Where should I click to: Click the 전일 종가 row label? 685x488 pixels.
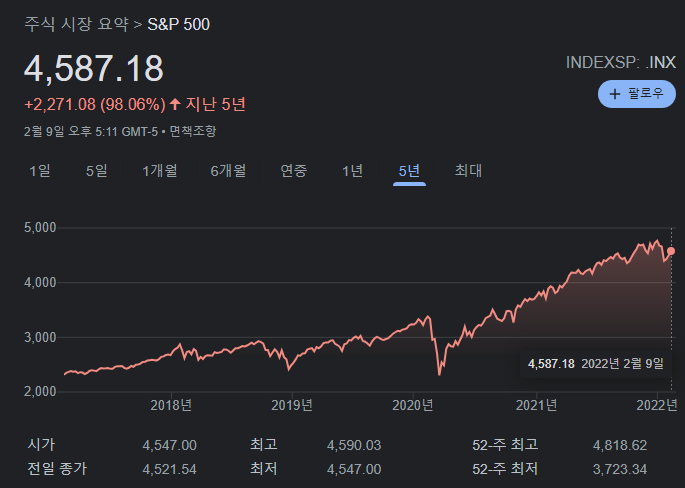tap(57, 469)
